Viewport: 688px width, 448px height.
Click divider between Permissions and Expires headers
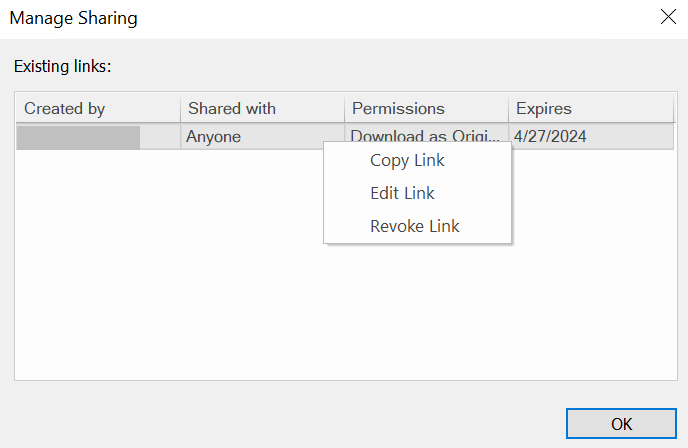click(508, 108)
